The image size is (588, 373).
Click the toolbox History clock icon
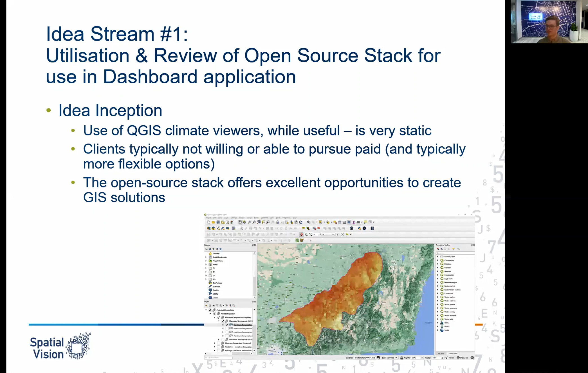coord(445,249)
